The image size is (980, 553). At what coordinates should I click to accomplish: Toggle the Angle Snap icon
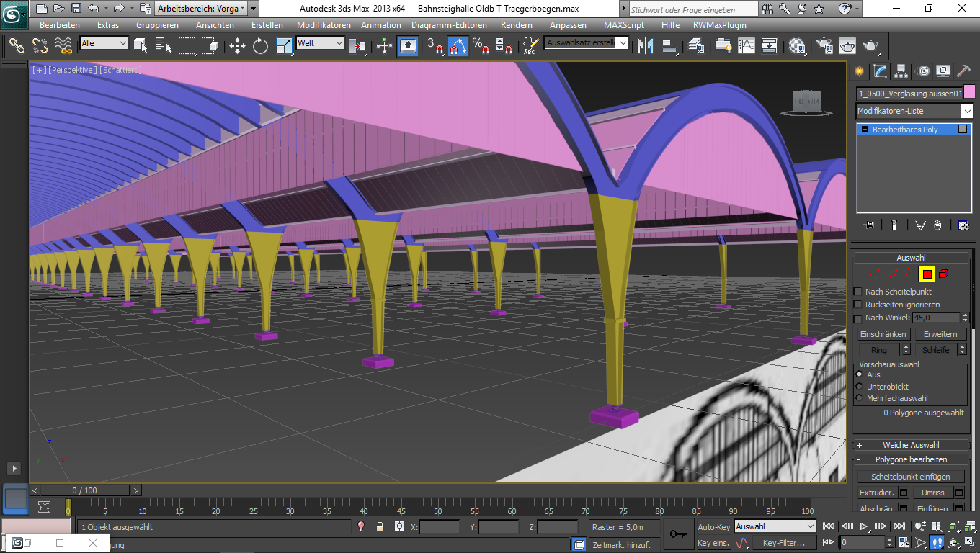(x=458, y=46)
